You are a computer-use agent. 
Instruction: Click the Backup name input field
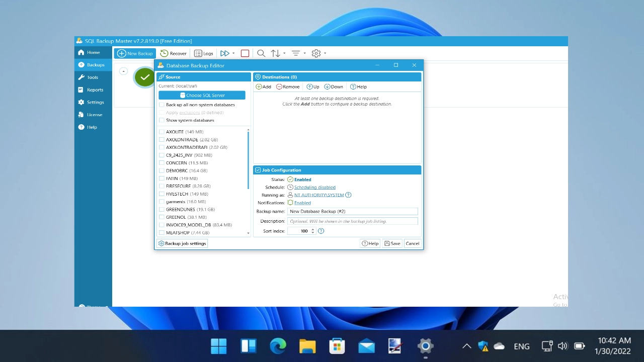[353, 212]
